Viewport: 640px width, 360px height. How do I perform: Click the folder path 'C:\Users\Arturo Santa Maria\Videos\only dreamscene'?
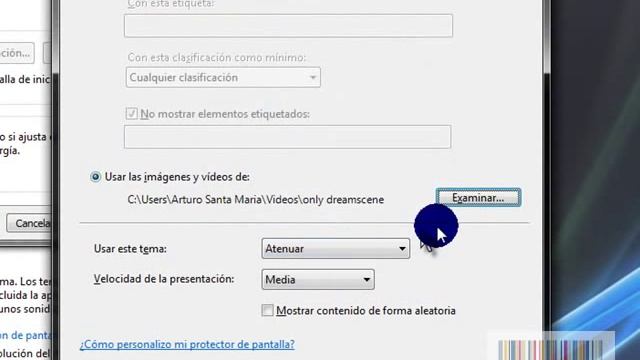(256, 200)
